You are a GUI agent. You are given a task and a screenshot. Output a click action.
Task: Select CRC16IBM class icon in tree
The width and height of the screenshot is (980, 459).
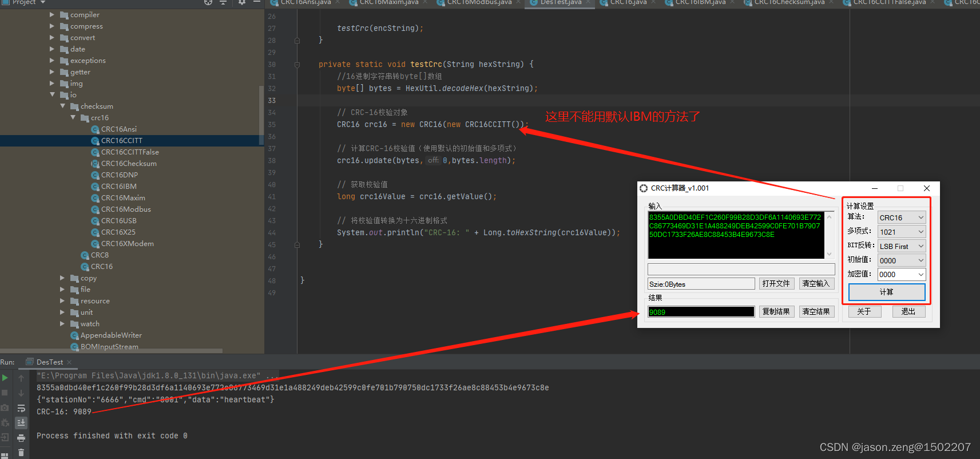click(95, 187)
